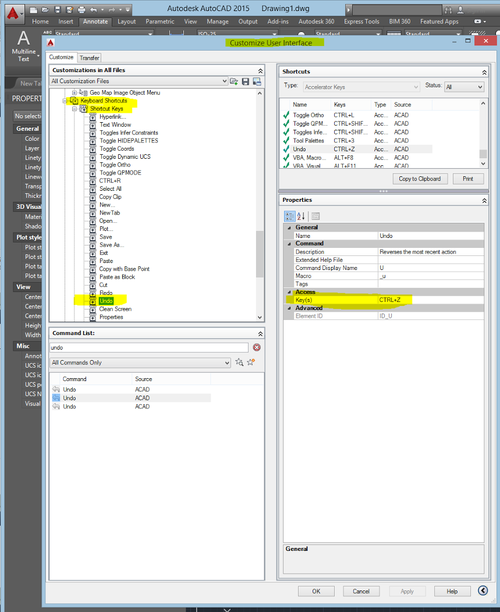The width and height of the screenshot is (500, 612).
Task: Click the command search field containing undo
Action: tap(149, 347)
